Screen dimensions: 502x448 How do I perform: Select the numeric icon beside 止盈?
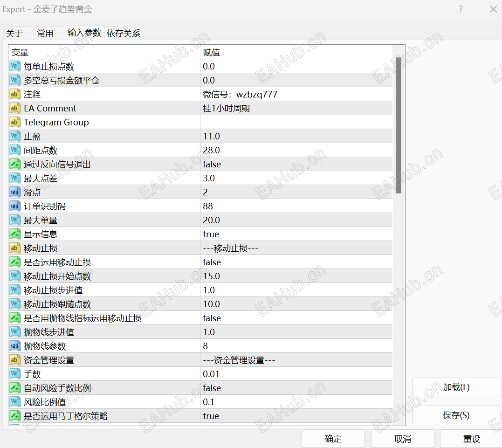(x=14, y=136)
